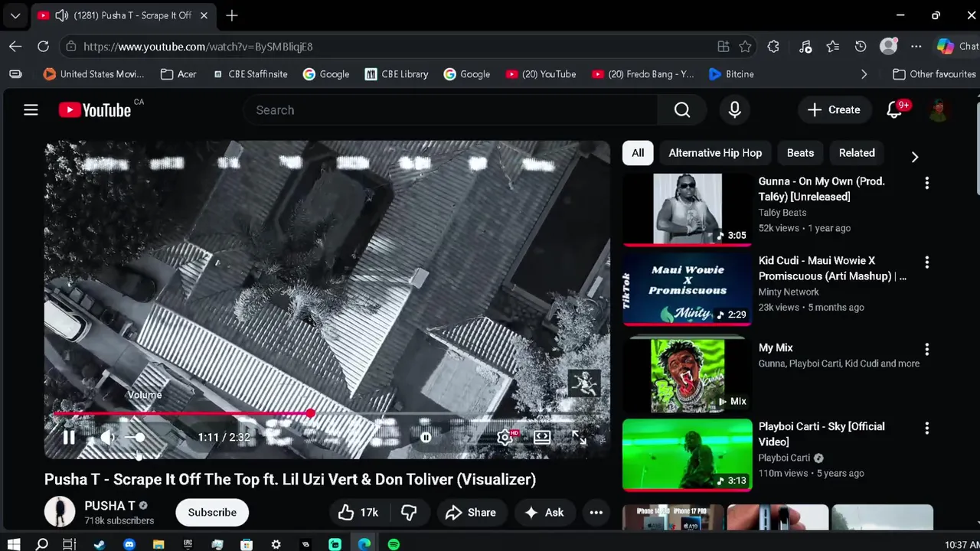Switch to theater mode
The image size is (980, 551).
tap(542, 437)
